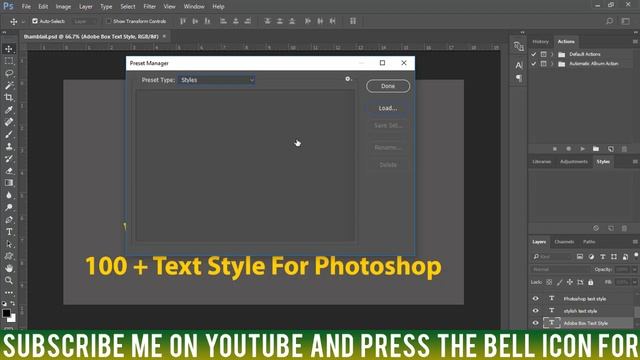Click Load... in Preset Manager
The height and width of the screenshot is (360, 640).
click(x=388, y=108)
